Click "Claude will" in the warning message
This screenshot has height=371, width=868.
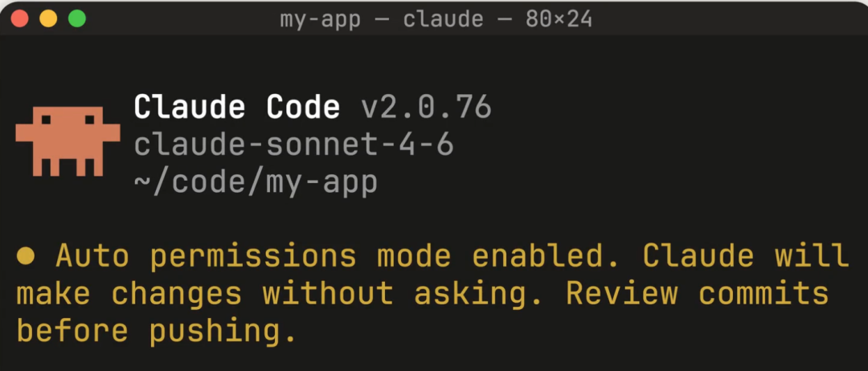click(746, 256)
